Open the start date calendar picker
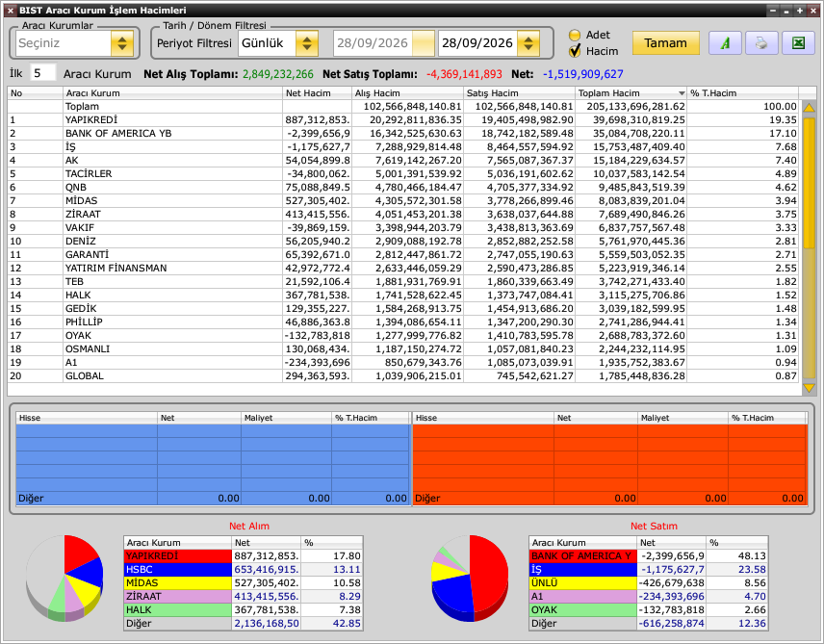Viewport: 824px width, 644px height. click(x=423, y=43)
